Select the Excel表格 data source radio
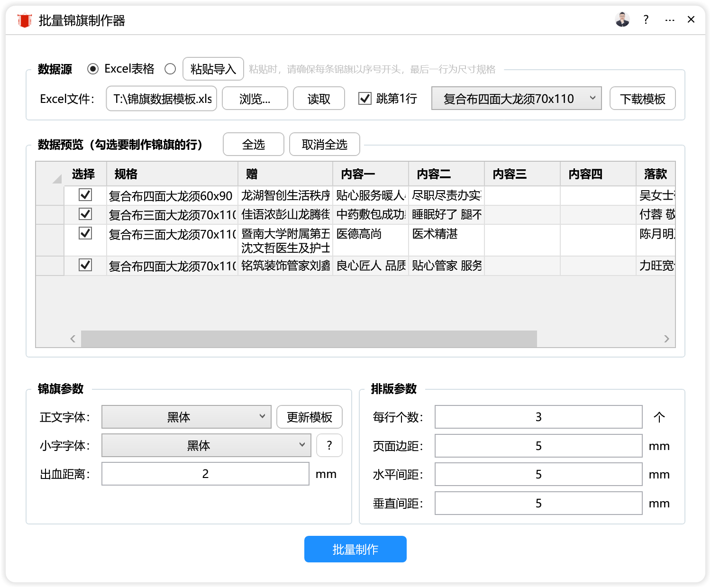The image size is (711, 588). (x=93, y=69)
